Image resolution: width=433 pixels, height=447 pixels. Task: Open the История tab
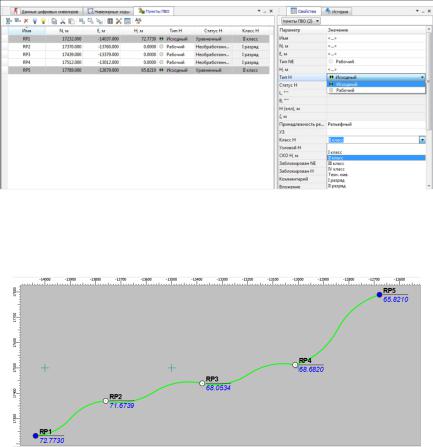337,11
